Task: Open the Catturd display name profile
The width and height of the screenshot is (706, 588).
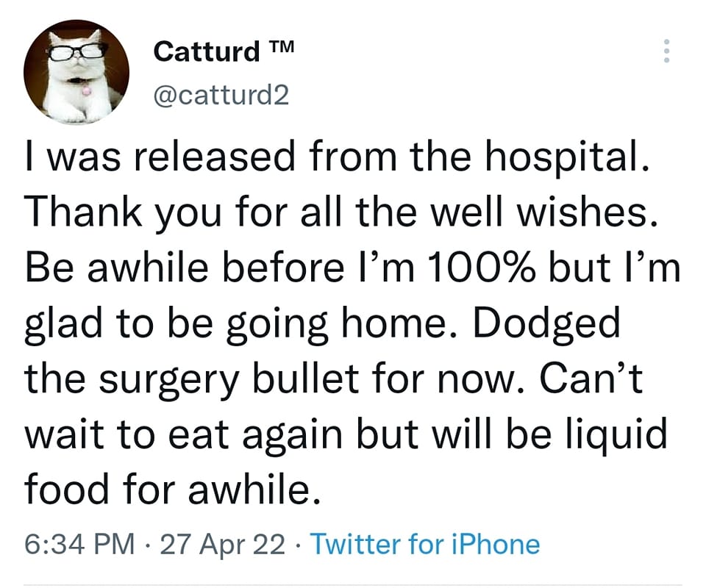Action: point(207,51)
